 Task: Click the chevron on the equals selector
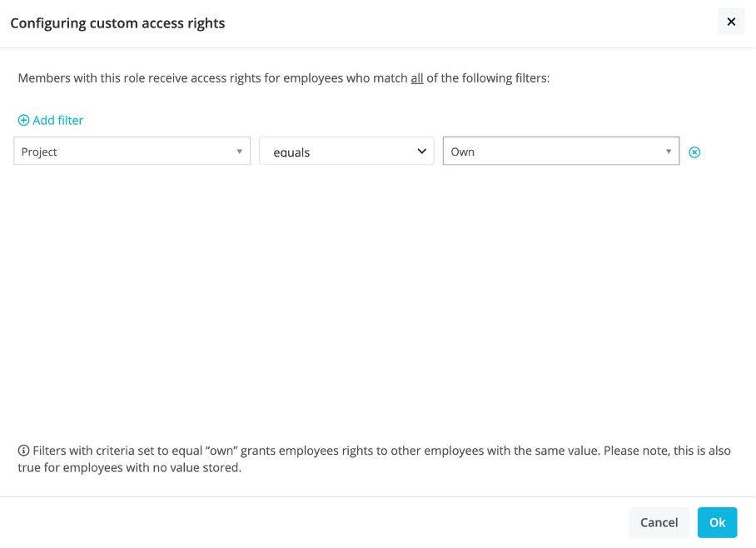coord(421,152)
